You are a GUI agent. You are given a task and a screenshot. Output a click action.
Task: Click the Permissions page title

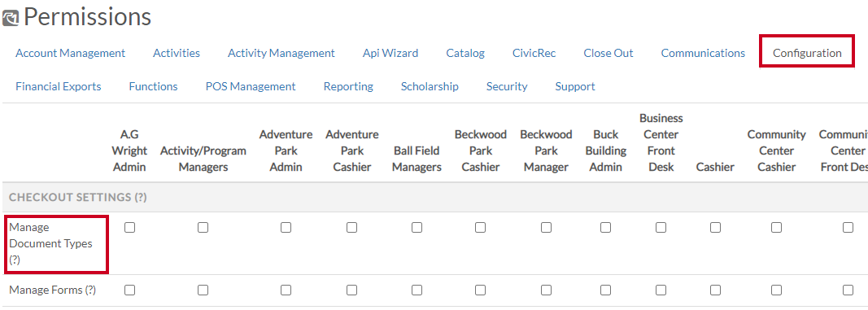tap(87, 17)
